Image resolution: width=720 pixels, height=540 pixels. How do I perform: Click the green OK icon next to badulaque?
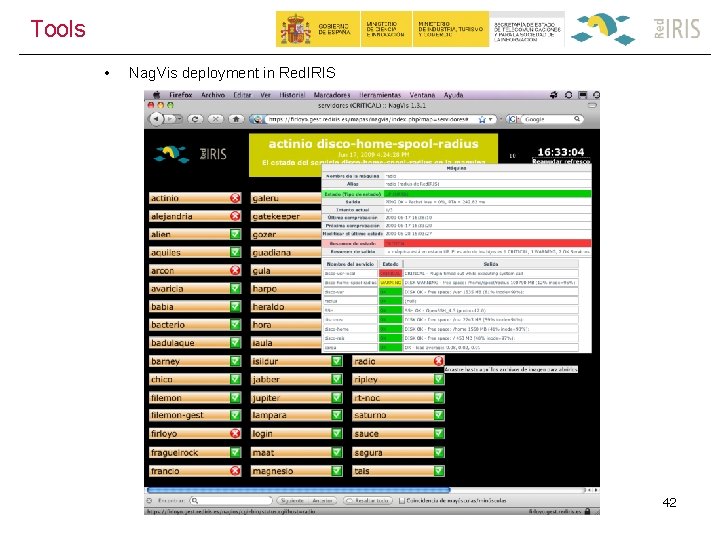click(x=235, y=343)
